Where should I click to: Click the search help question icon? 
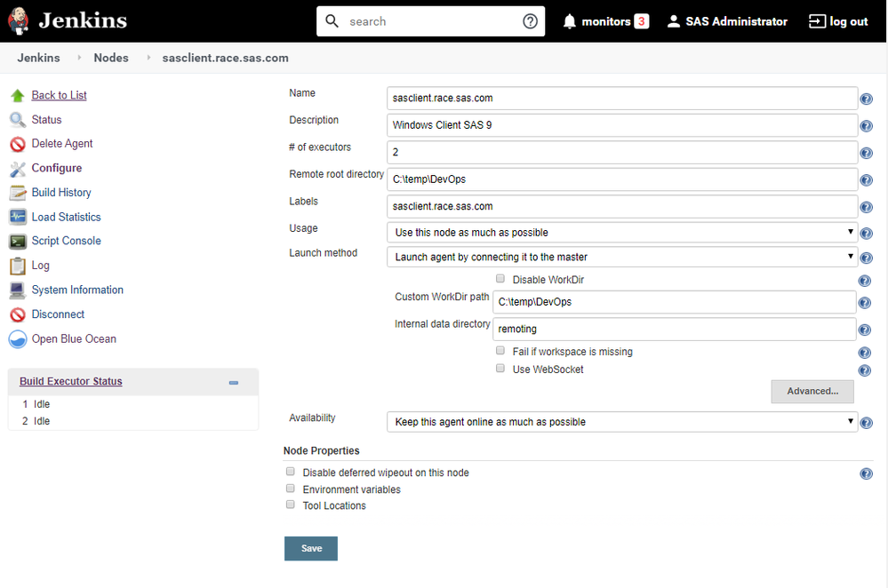[x=531, y=21]
